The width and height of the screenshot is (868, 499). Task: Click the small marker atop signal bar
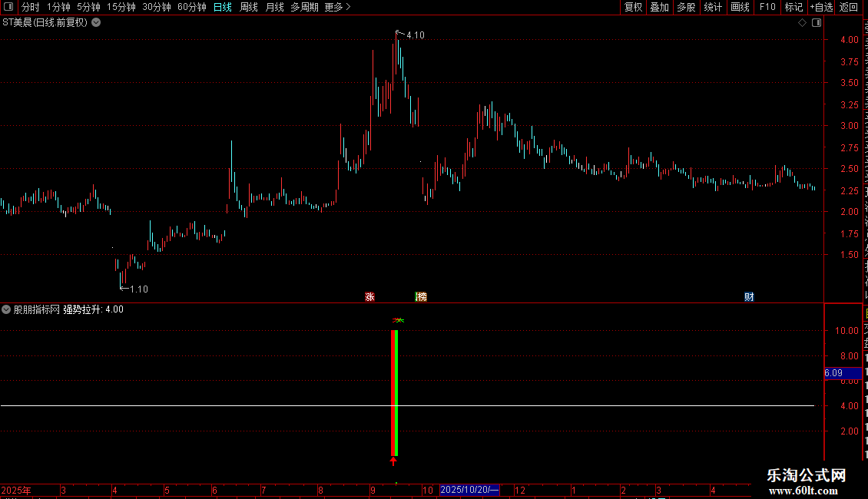[398, 320]
